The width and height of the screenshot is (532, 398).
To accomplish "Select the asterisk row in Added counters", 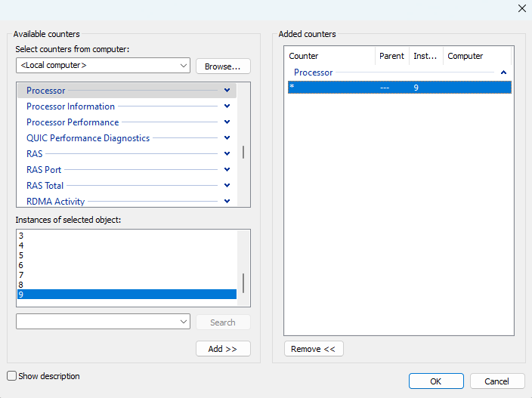I will [398, 88].
